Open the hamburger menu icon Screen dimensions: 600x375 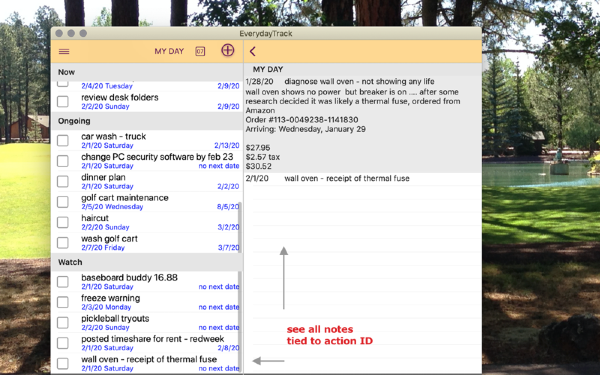(x=64, y=51)
